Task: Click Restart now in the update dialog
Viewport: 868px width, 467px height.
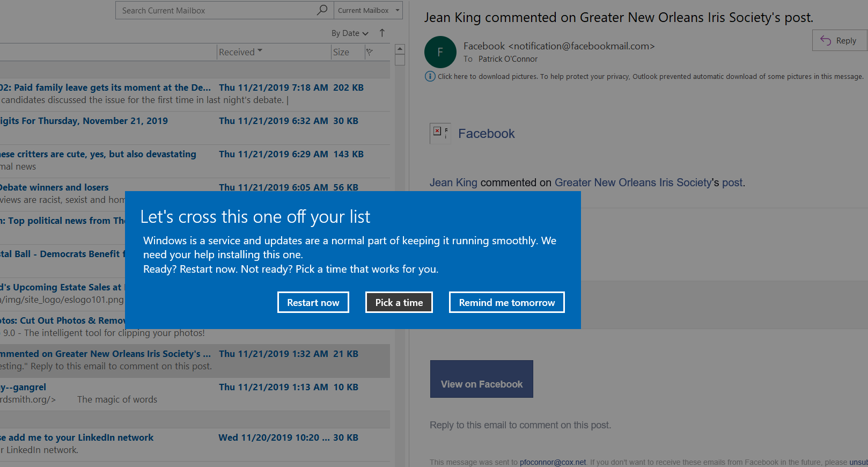Action: [x=313, y=302]
